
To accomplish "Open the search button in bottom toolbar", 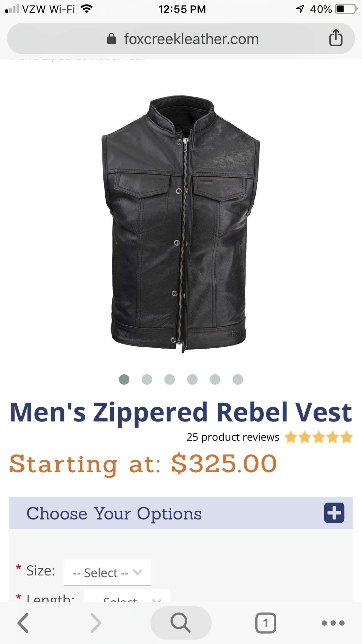I will 181,623.
